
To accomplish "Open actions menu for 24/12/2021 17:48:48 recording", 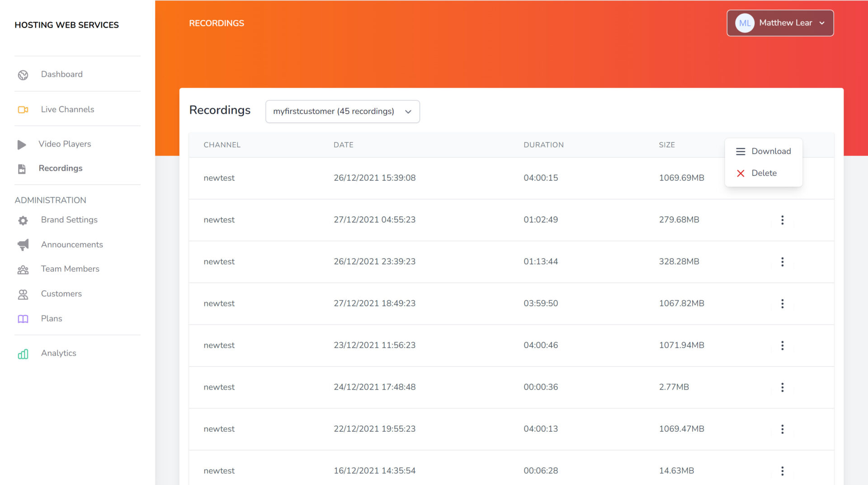I will 782,387.
